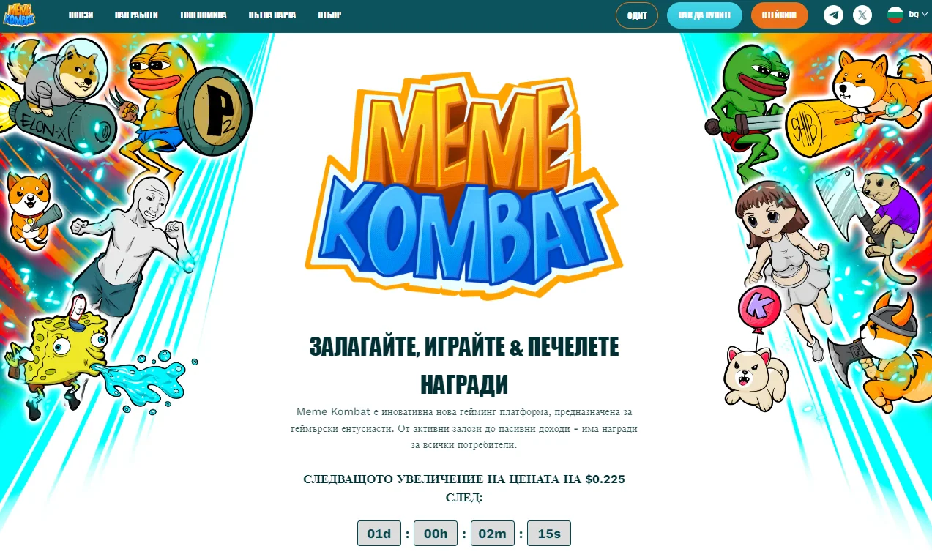Click the ОДИТ outlined button
Viewport: 932px width, 560px height.
click(637, 15)
